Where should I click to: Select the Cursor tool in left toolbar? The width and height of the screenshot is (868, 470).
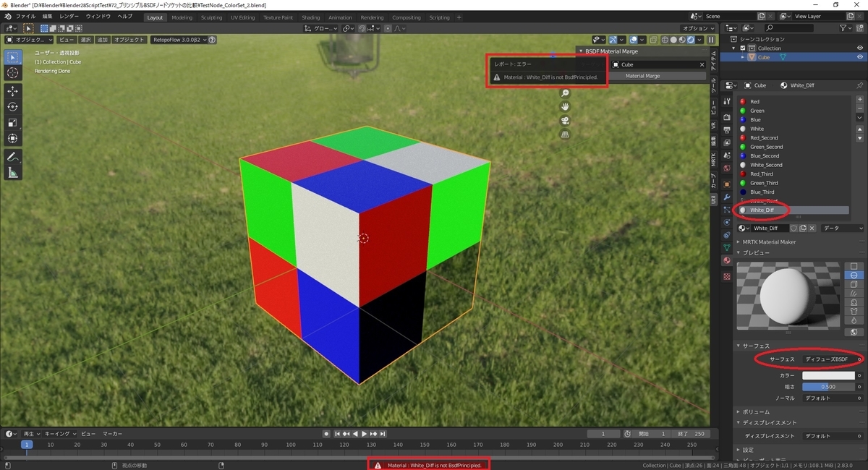(x=13, y=73)
